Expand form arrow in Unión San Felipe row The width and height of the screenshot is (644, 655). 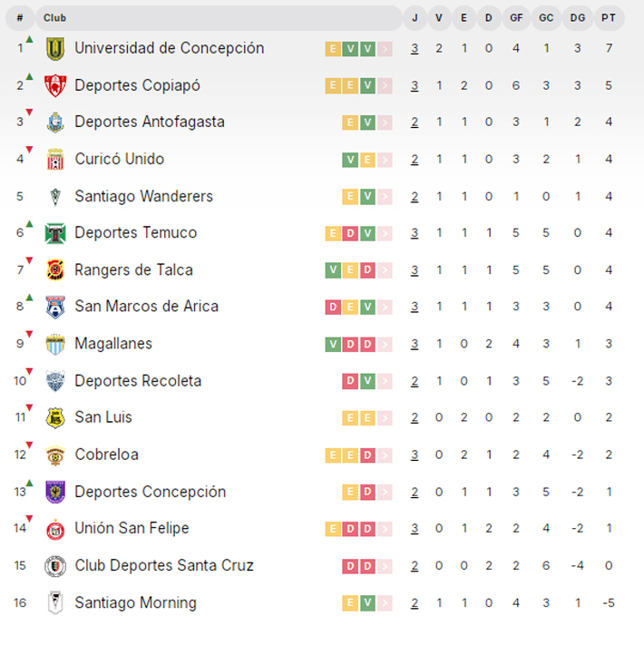[385, 529]
